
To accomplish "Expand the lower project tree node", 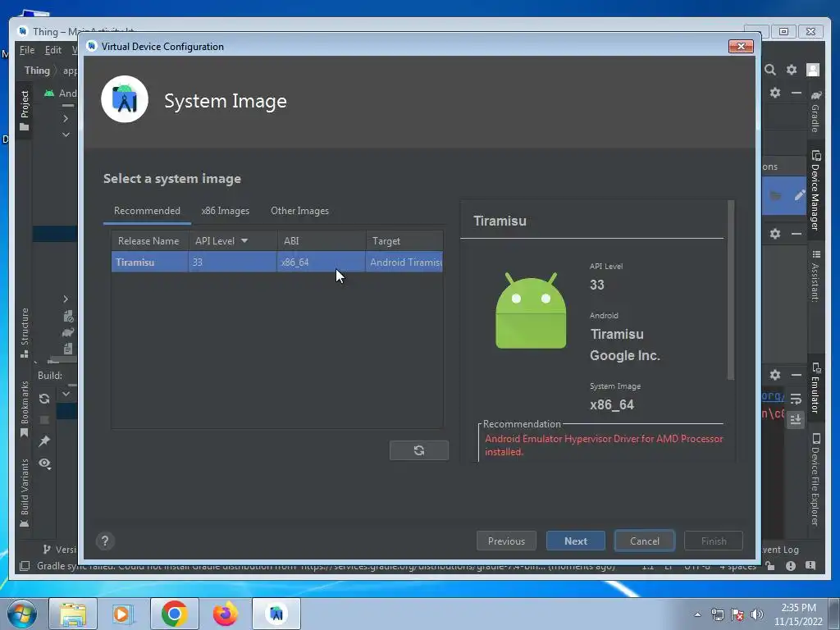I will pyautogui.click(x=66, y=299).
